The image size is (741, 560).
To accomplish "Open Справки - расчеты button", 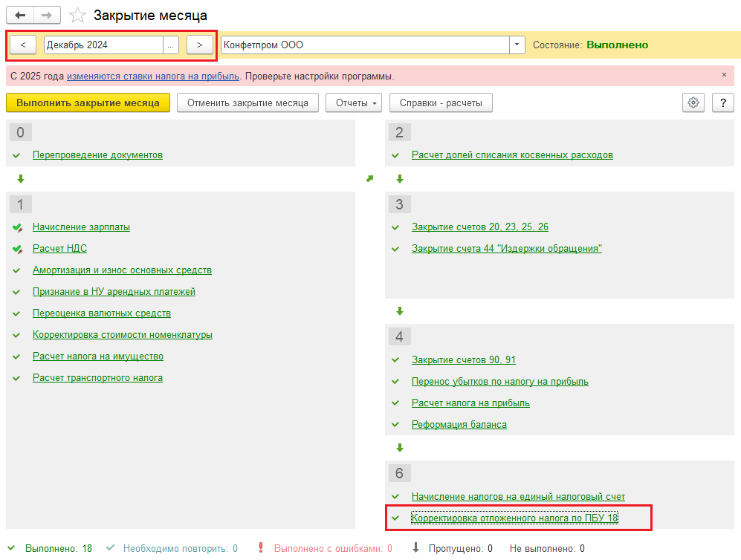I will click(441, 102).
